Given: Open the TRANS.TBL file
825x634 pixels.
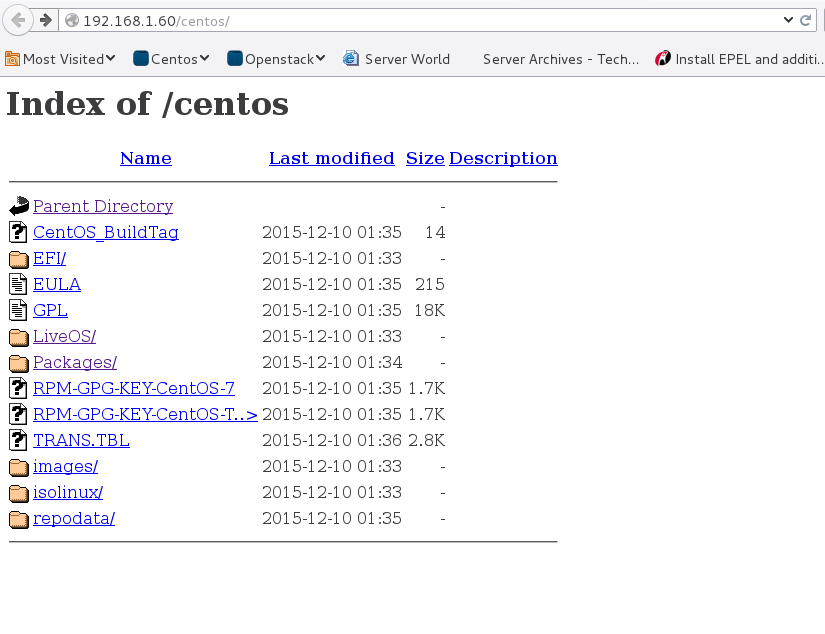Looking at the screenshot, I should click(x=82, y=440).
